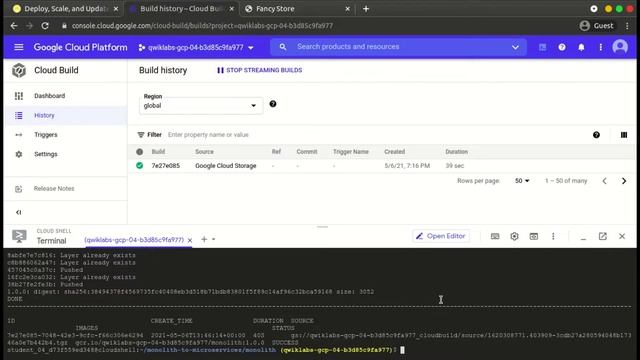Open Cloud Build Settings in sidebar
Viewport: 640px width, 360px height.
[46, 154]
